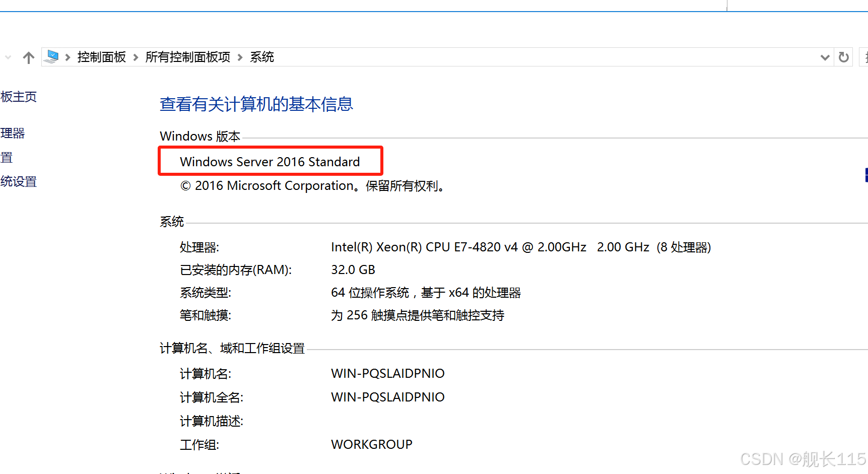
Task: Click the Up arrow navigation button
Action: pyautogui.click(x=29, y=57)
